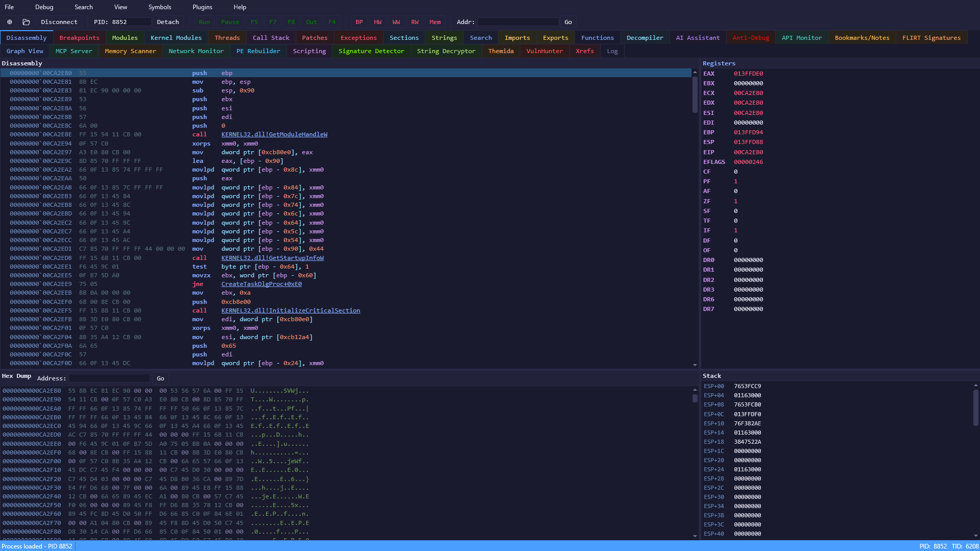The height and width of the screenshot is (551, 980).
Task: Click the F7 step toolbar button
Action: [x=272, y=22]
